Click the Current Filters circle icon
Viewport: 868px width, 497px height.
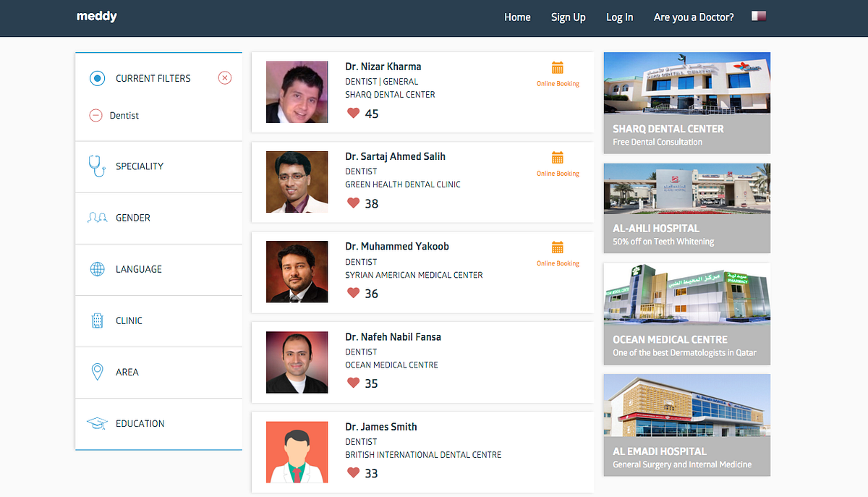point(97,78)
